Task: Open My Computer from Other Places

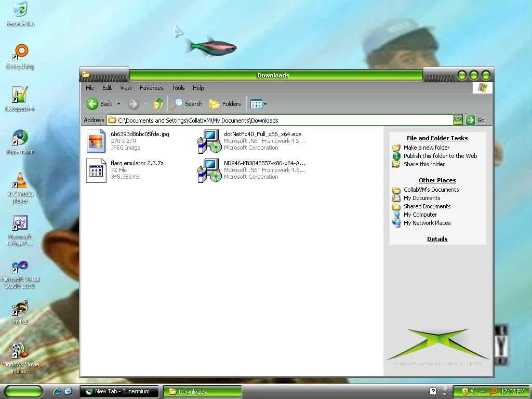Action: tap(420, 215)
